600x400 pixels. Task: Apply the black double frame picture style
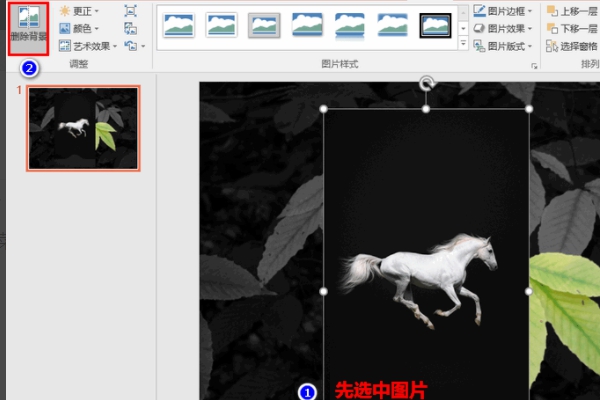pyautogui.click(x=435, y=25)
